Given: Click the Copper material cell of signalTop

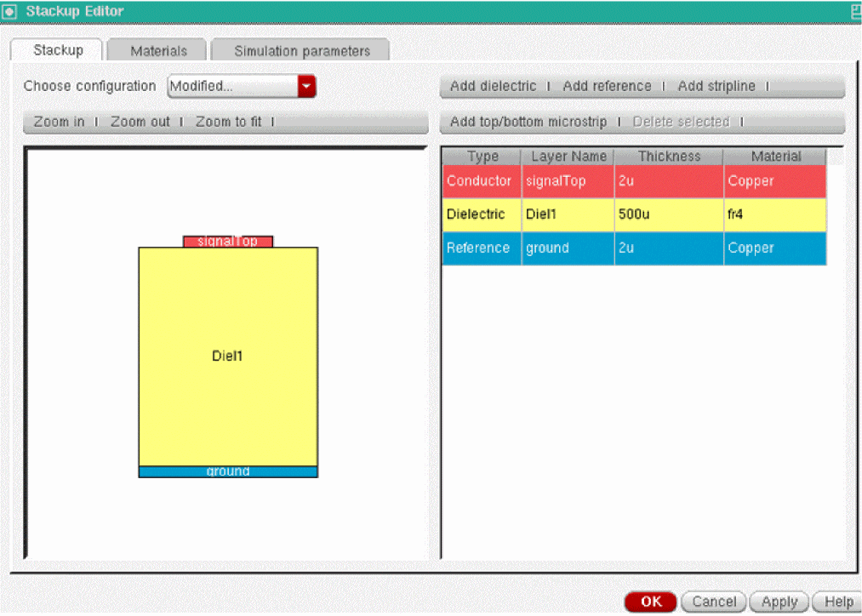Looking at the screenshot, I should tap(775, 181).
